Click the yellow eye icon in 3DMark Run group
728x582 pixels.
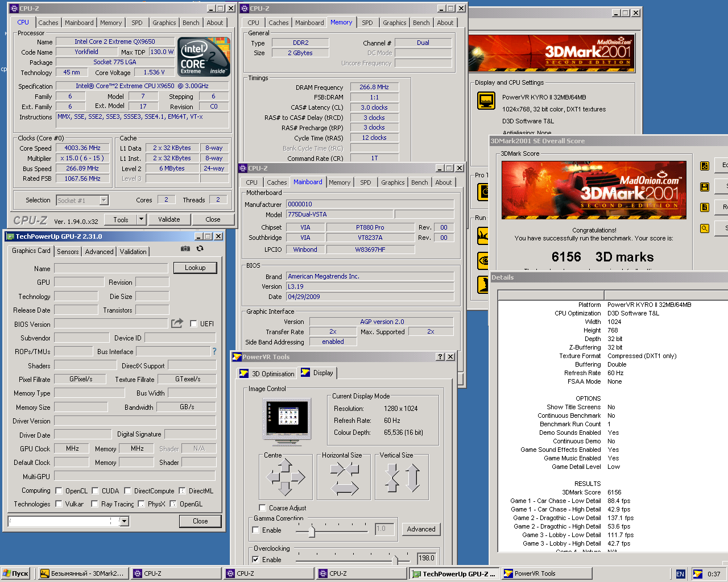point(483,261)
